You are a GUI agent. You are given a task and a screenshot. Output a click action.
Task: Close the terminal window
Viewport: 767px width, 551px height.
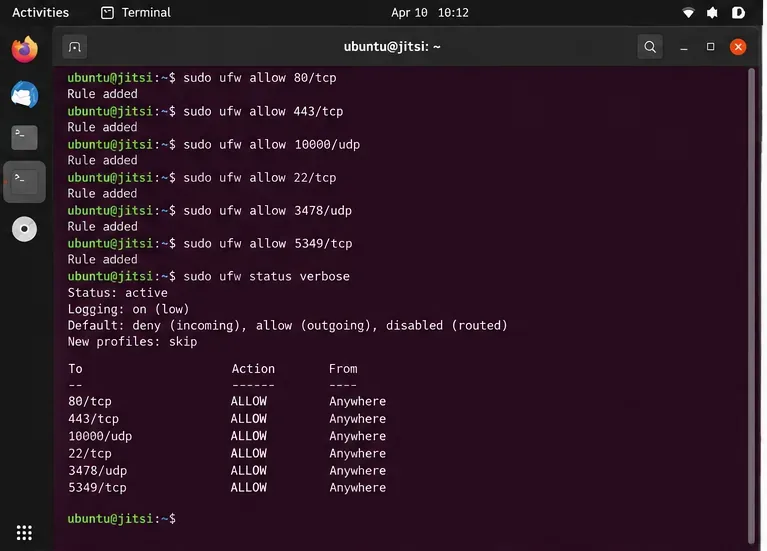point(738,47)
